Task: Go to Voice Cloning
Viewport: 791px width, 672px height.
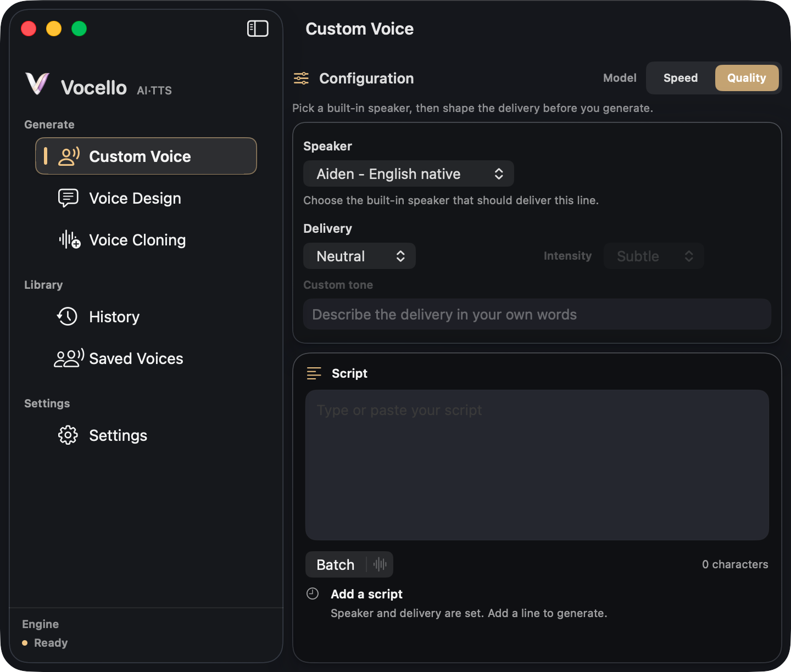Action: point(146,240)
